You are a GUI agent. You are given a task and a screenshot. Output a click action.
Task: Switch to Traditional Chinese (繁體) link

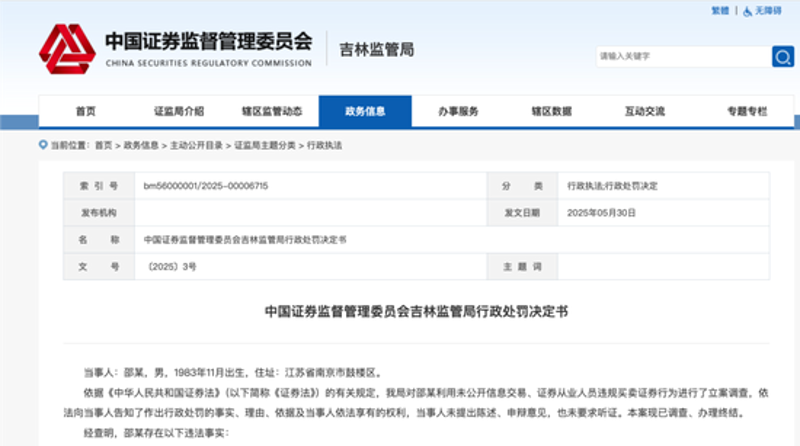(x=720, y=11)
